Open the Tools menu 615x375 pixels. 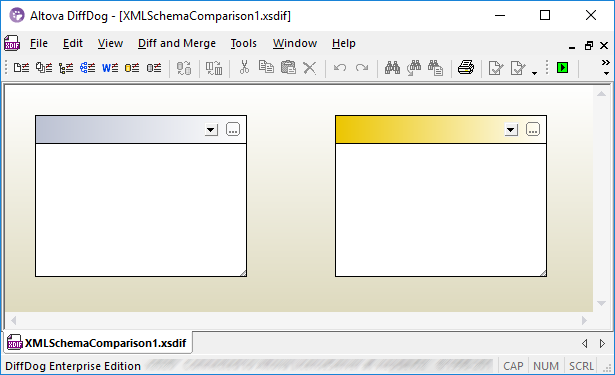244,43
